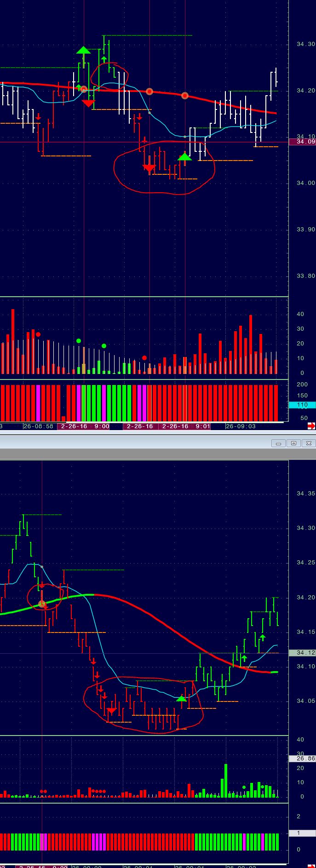Close the lower chart window

coord(309,443)
